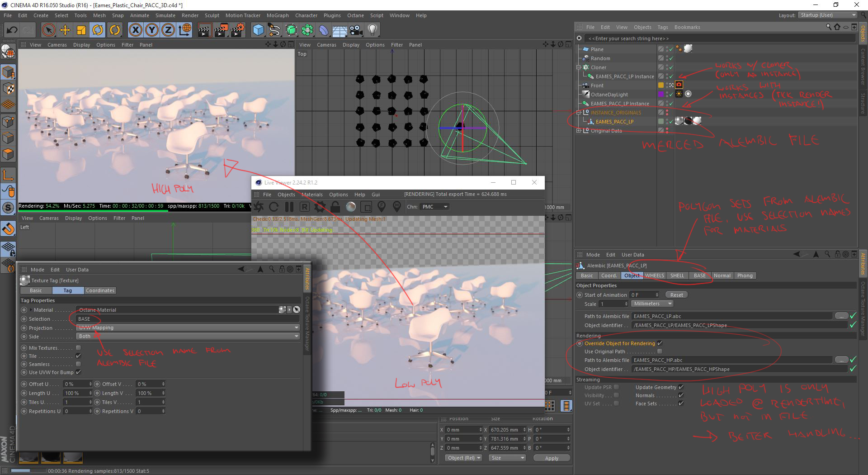
Task: Click the Object identifier EAMES_PACC_HPShape field
Action: click(740, 369)
